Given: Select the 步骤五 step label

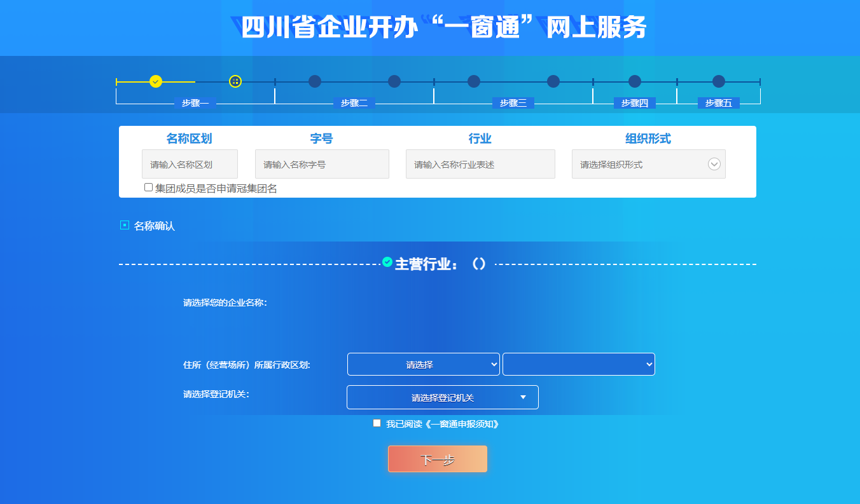Looking at the screenshot, I should pos(718,102).
